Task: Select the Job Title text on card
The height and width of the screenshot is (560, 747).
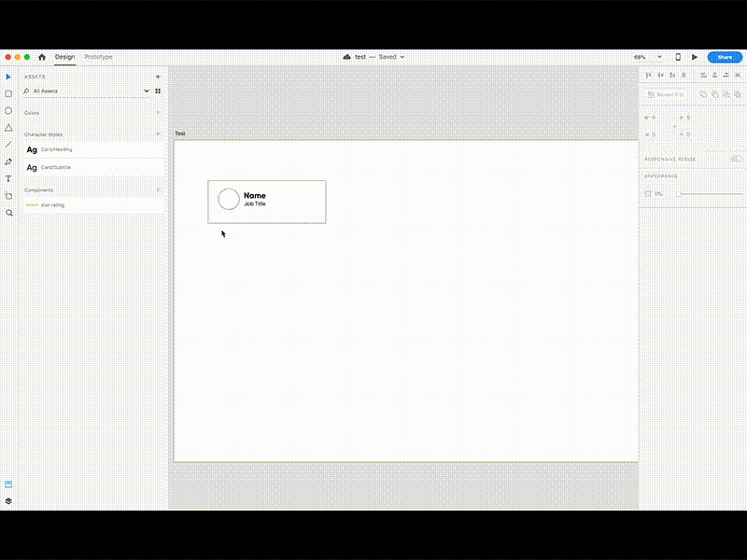Action: pyautogui.click(x=255, y=203)
